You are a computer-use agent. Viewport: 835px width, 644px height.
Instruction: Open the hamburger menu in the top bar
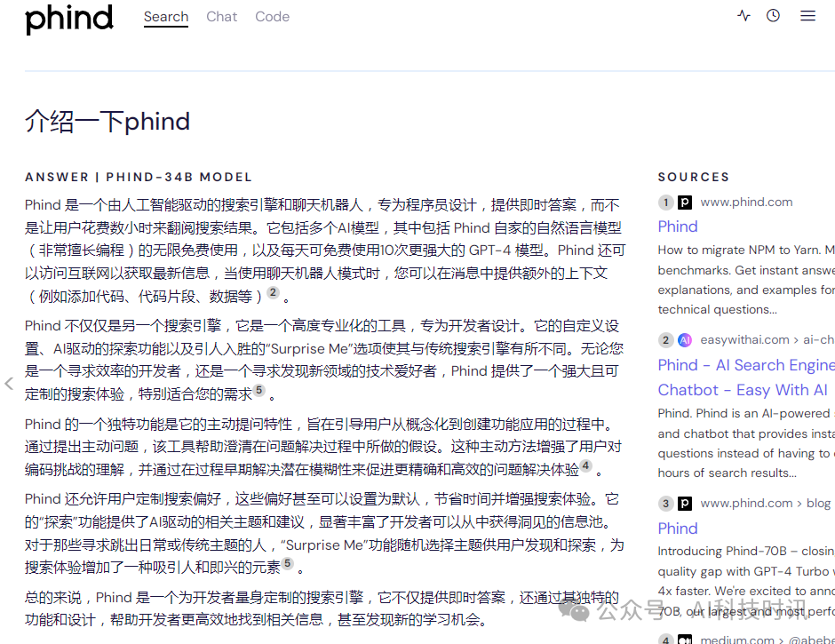[x=807, y=15]
